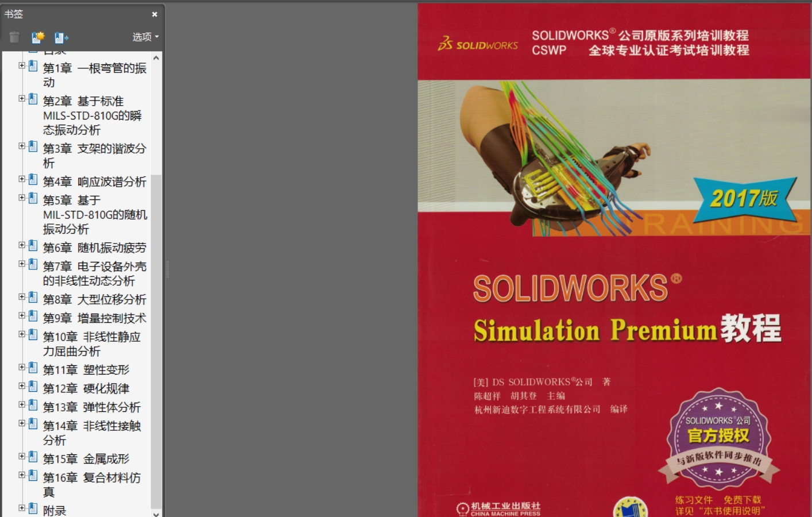Click bookmark page icon for 第6章

point(33,246)
